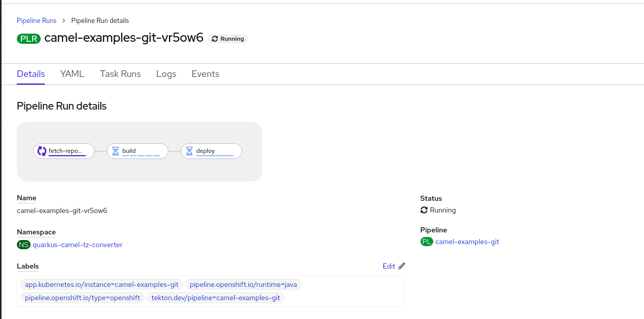Click the deploy task node
The image size is (644, 319).
211,151
